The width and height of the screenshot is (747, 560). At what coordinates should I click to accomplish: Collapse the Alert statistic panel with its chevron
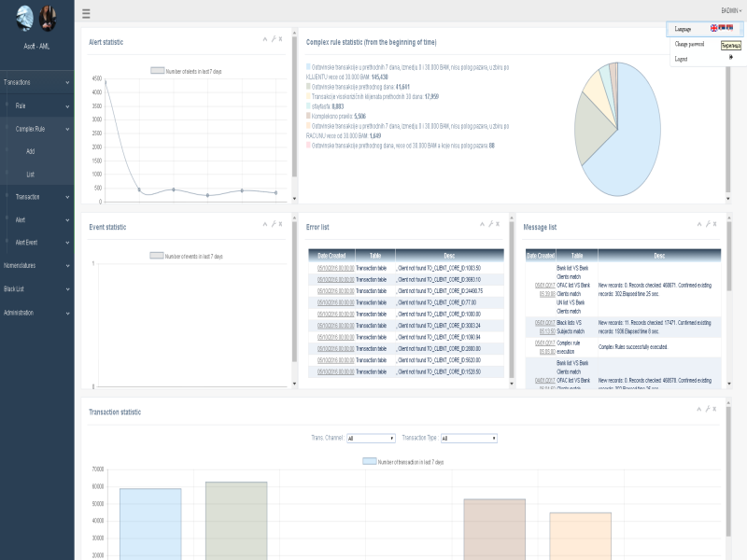pos(265,39)
